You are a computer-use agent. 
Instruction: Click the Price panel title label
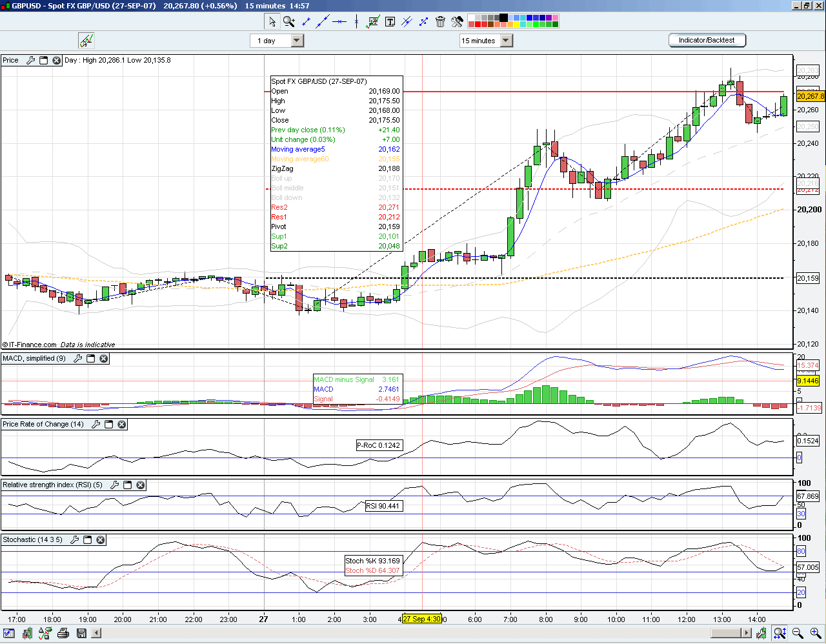(11, 60)
